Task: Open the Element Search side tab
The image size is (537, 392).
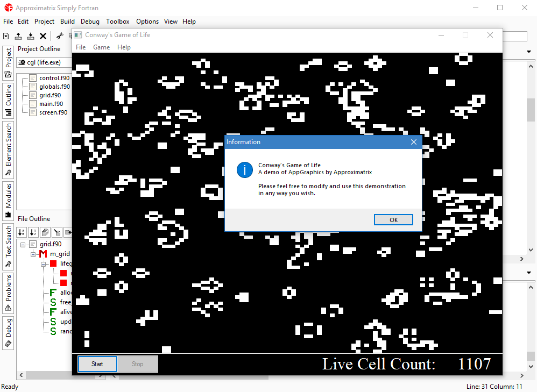Action: coord(8,149)
